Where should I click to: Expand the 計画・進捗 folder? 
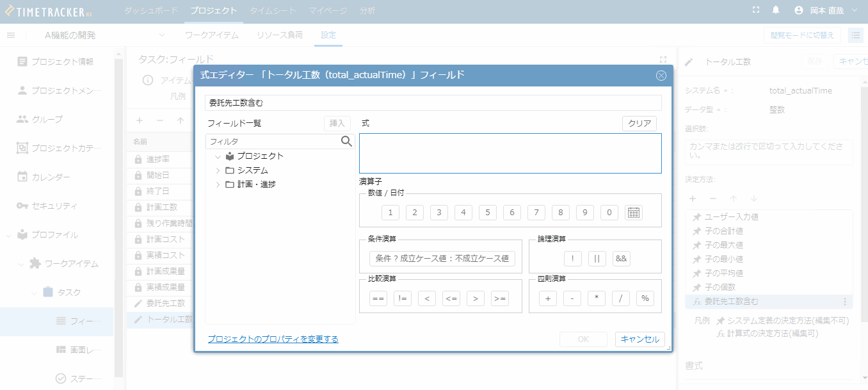[x=218, y=184]
